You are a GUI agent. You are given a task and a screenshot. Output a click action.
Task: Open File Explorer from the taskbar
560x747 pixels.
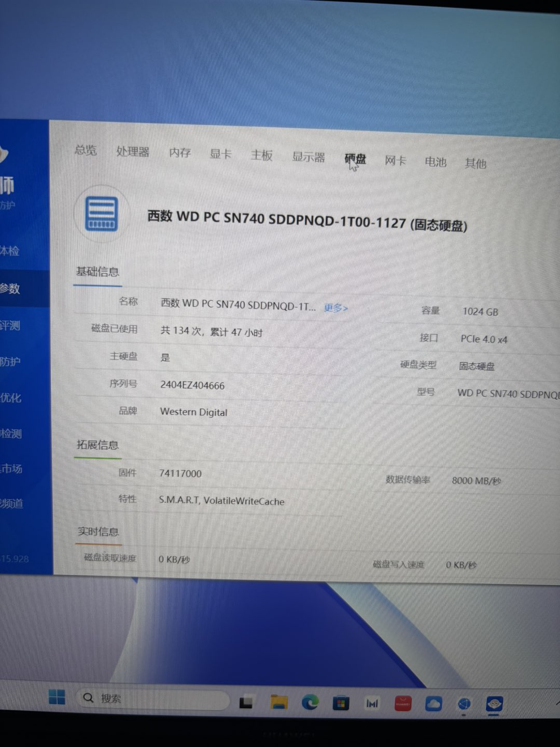point(279,702)
